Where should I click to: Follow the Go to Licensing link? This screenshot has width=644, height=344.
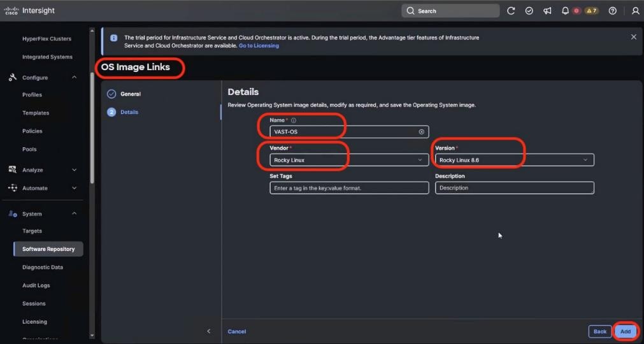[259, 46]
